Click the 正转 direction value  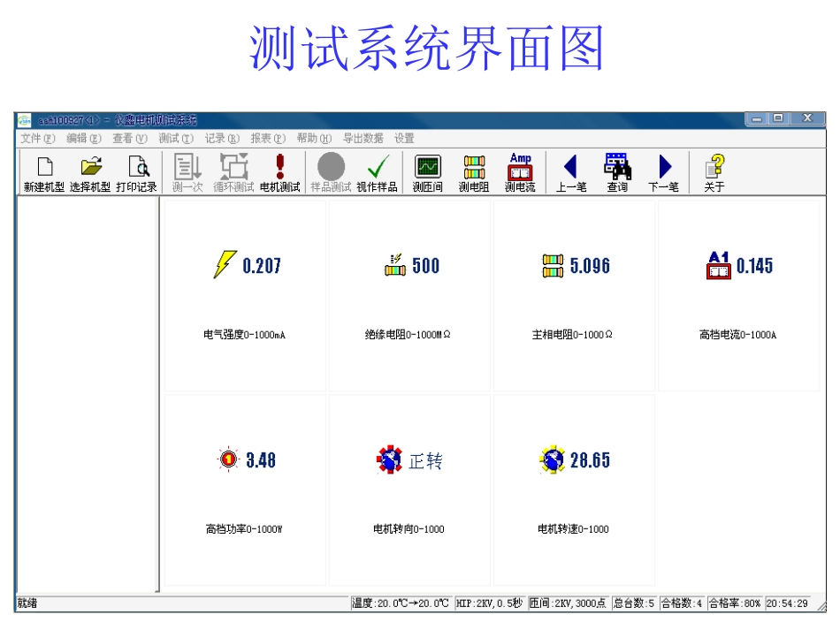point(426,460)
